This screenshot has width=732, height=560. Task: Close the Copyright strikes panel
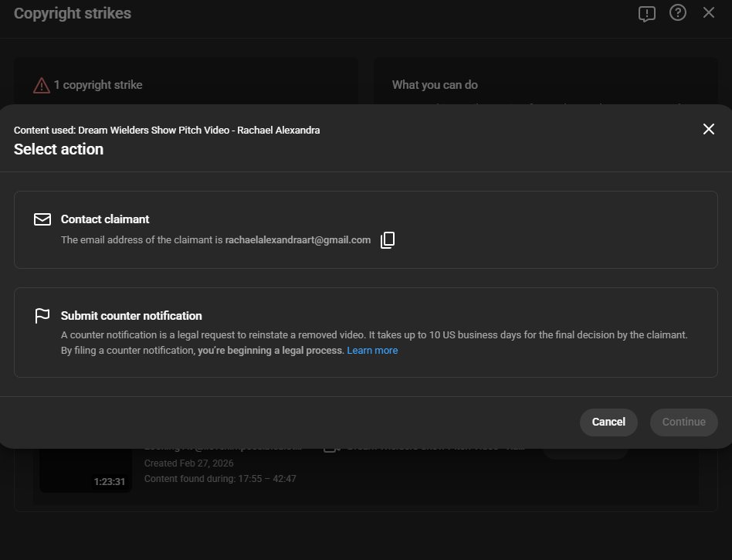[x=708, y=12]
